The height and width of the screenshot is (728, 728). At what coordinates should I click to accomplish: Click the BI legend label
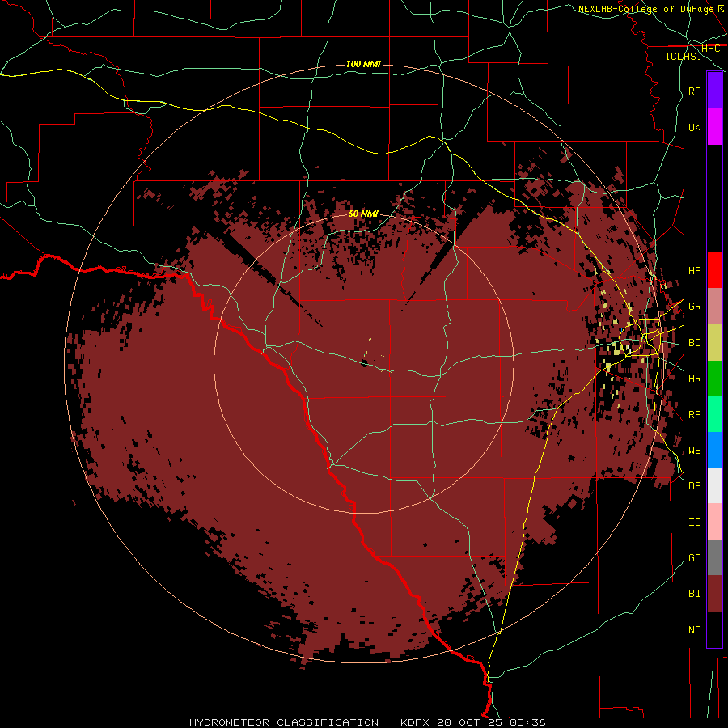point(694,594)
